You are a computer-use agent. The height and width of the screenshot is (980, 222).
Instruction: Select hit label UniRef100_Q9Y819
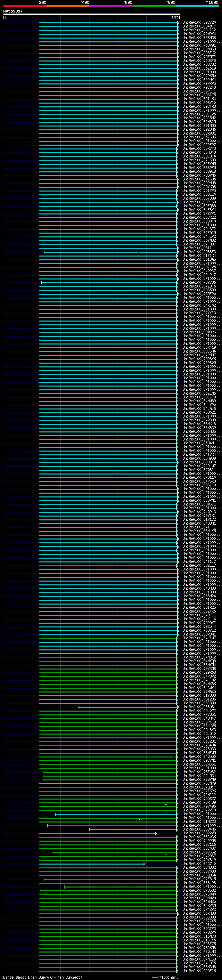tap(199, 860)
